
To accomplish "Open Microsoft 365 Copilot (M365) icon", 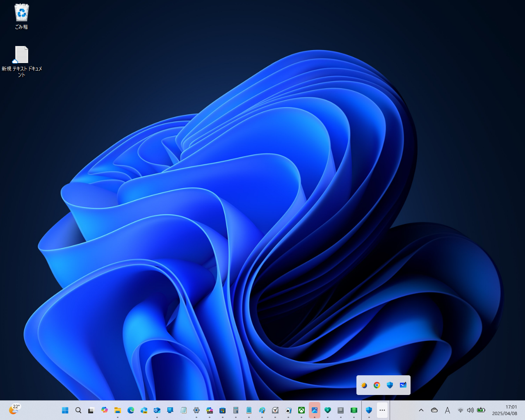I will coord(210,410).
